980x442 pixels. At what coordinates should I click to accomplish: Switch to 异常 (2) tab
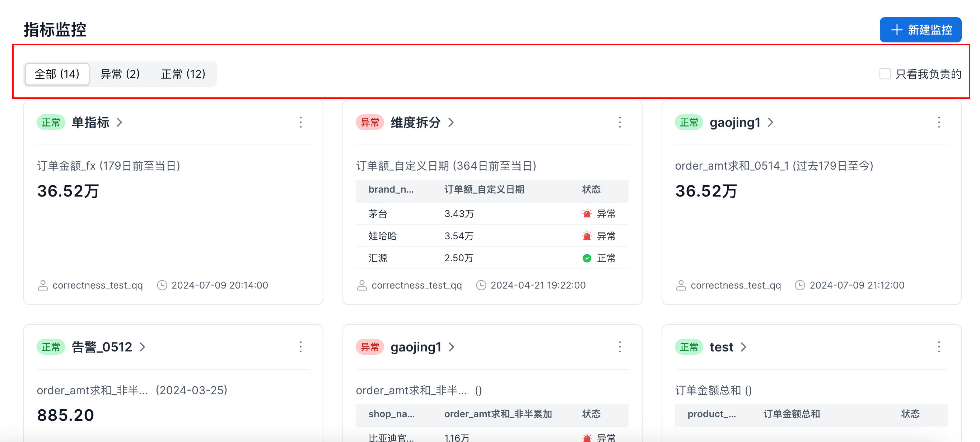click(120, 74)
